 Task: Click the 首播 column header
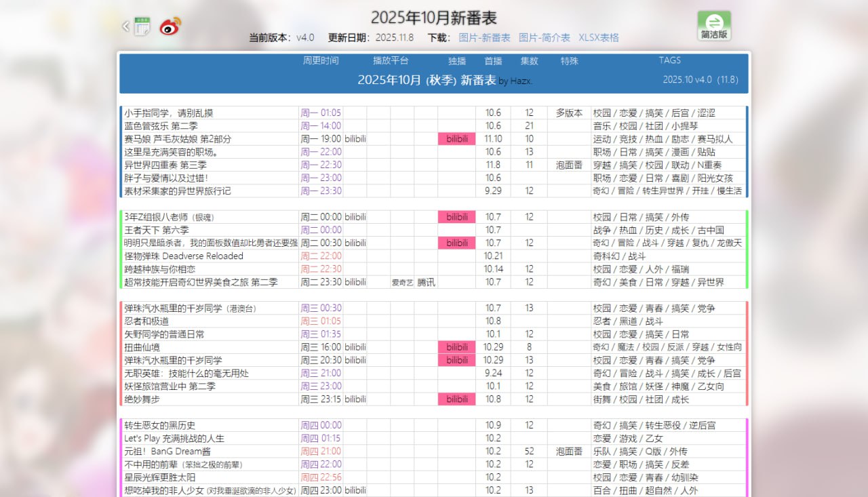(x=493, y=60)
